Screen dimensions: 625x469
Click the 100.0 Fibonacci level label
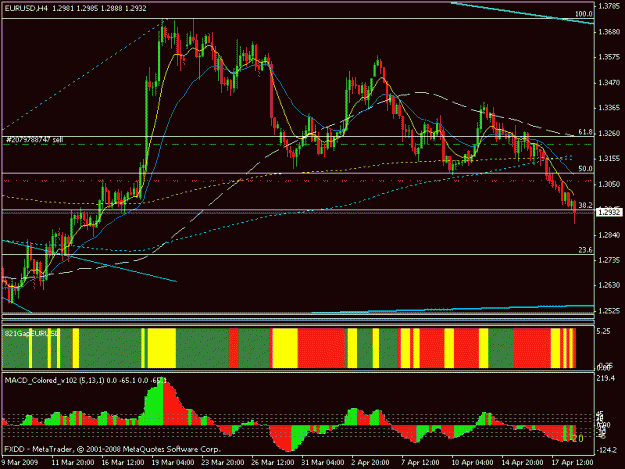584,14
